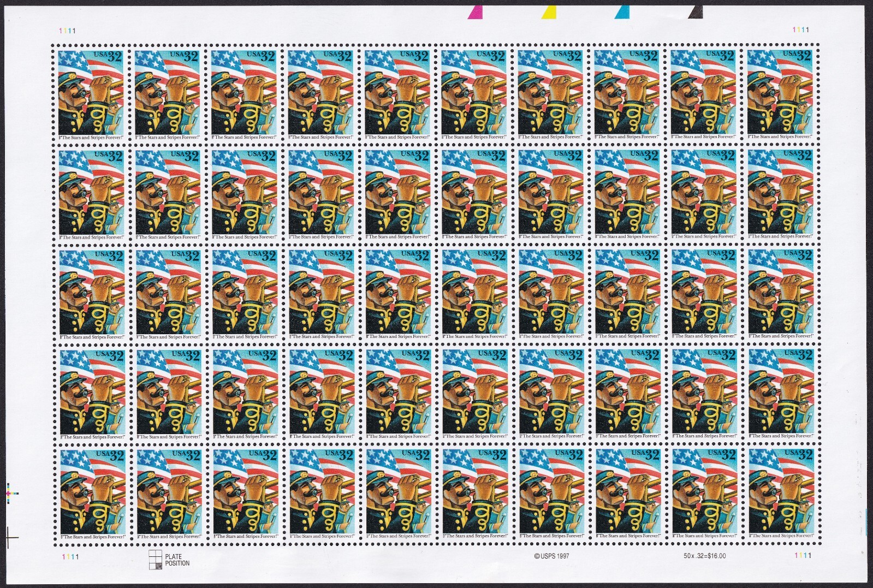Click the magenta color registration mark

coord(476,11)
